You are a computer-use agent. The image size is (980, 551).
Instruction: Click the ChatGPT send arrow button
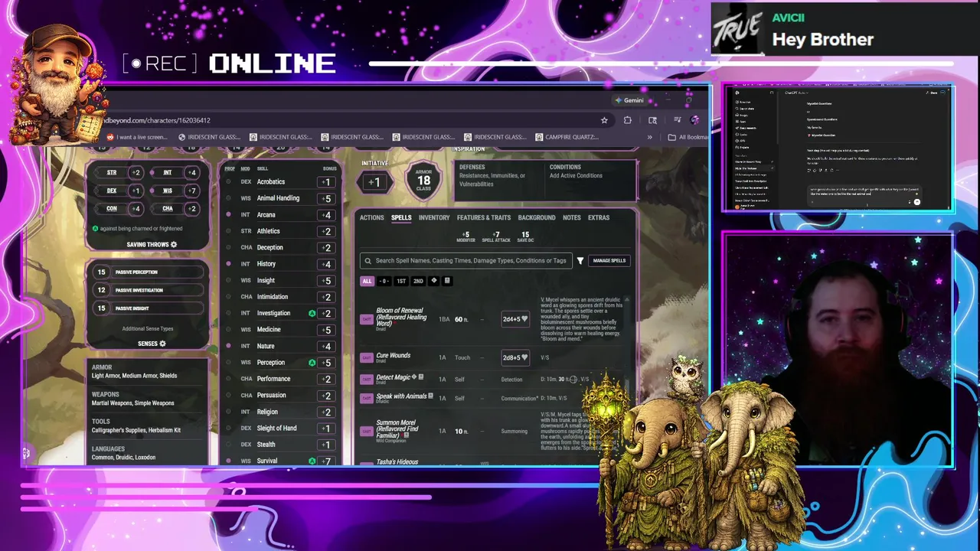(x=916, y=202)
